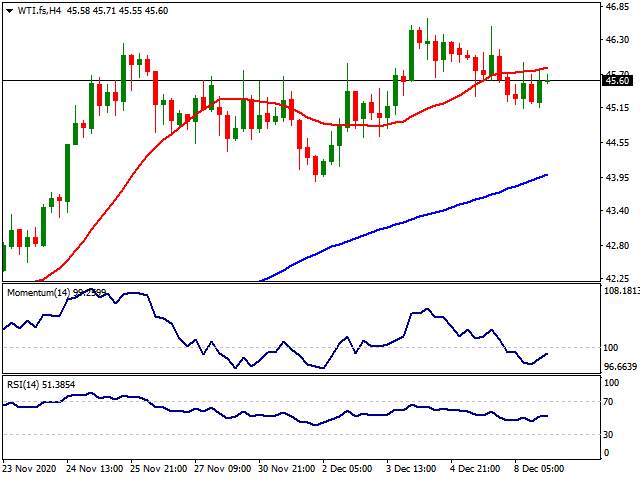This screenshot has height=480, width=640.
Task: Click the 45.15 price scale value
Action: (617, 108)
